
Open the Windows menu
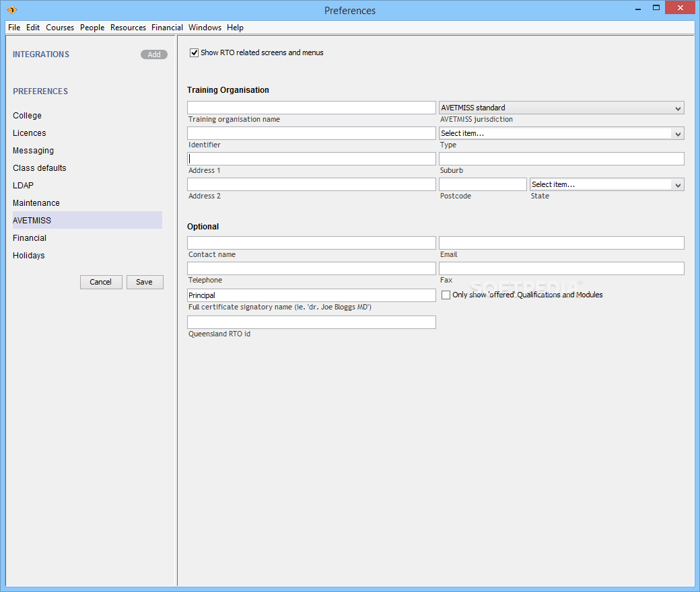point(205,28)
